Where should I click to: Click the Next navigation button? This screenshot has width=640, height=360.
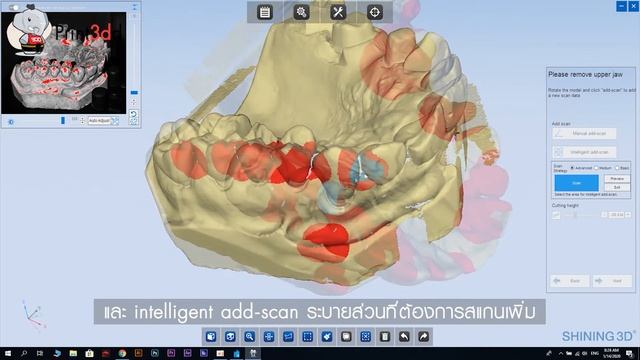coord(612,281)
